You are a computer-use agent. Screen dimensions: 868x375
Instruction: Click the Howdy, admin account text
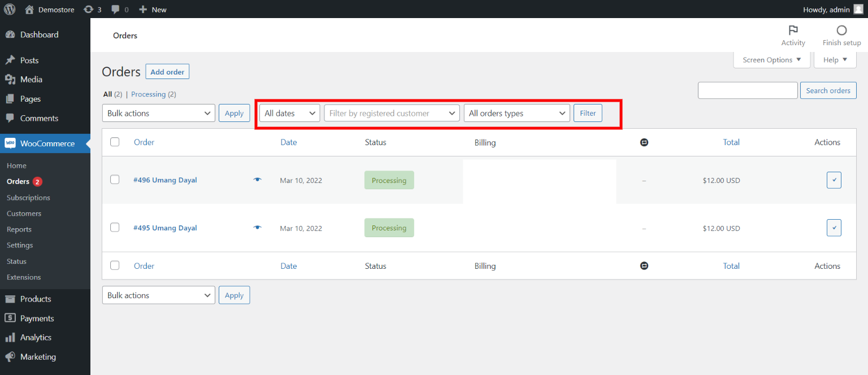click(826, 10)
